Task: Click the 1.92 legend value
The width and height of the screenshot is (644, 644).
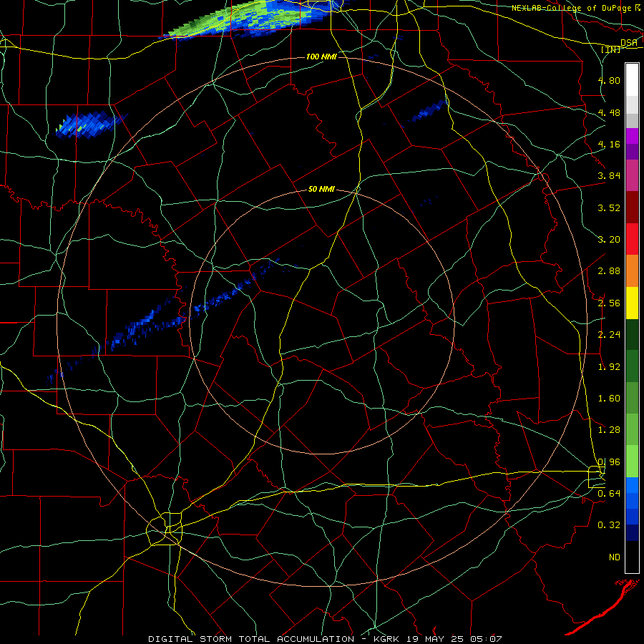Action: [x=609, y=366]
